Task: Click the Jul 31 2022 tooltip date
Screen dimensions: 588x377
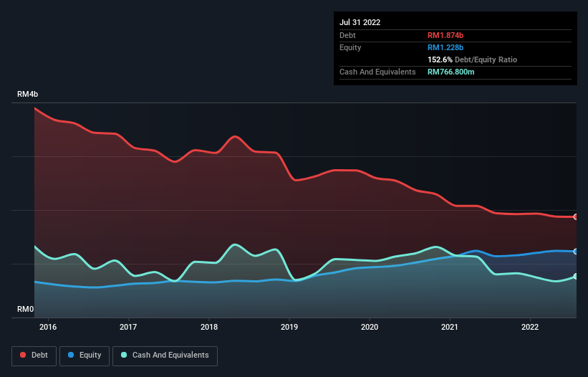Action: pyautogui.click(x=360, y=22)
